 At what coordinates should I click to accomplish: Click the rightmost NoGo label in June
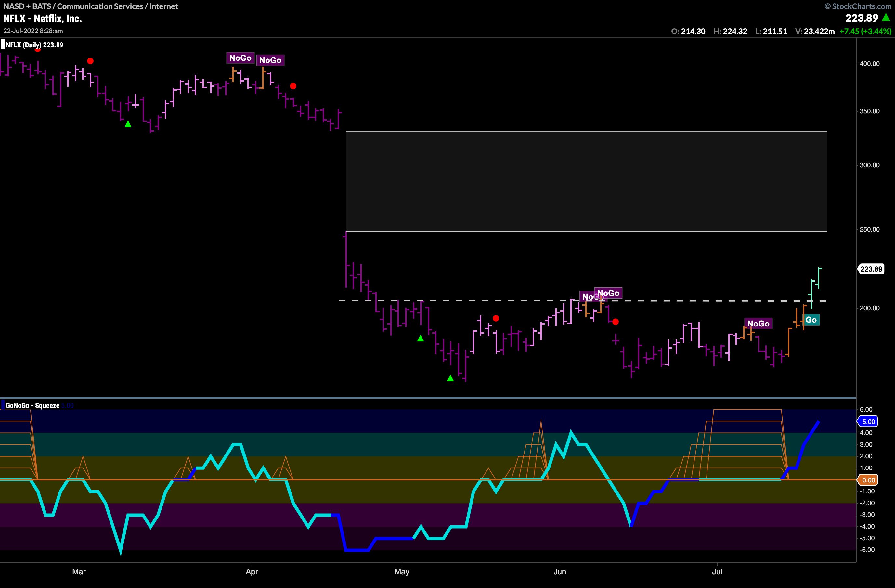pos(608,293)
